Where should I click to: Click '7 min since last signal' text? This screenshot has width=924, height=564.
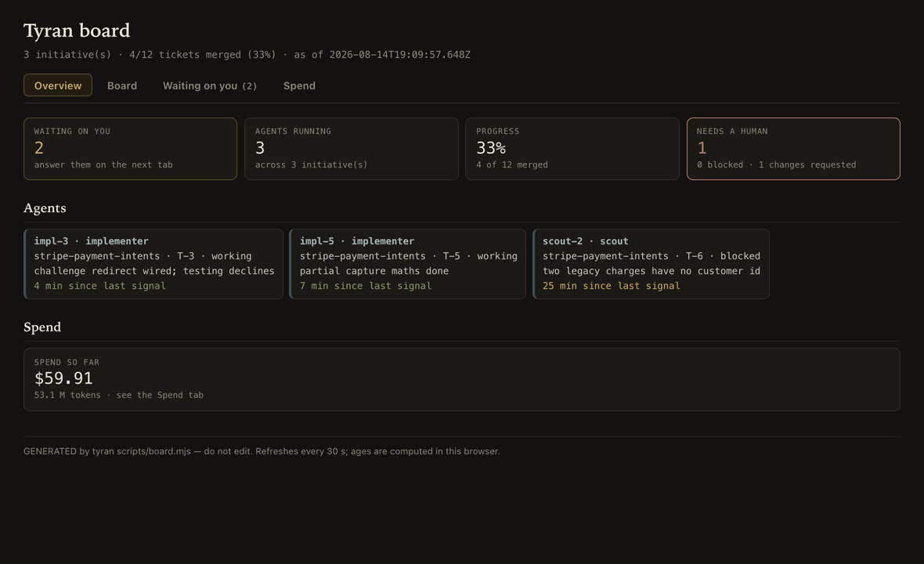click(x=366, y=286)
